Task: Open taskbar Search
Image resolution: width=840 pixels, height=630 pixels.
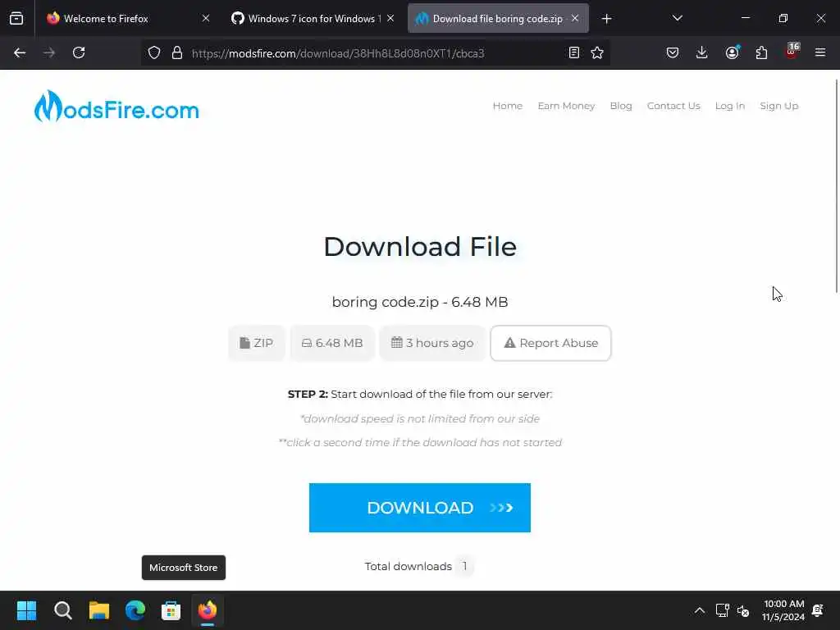Action: pyautogui.click(x=62, y=610)
